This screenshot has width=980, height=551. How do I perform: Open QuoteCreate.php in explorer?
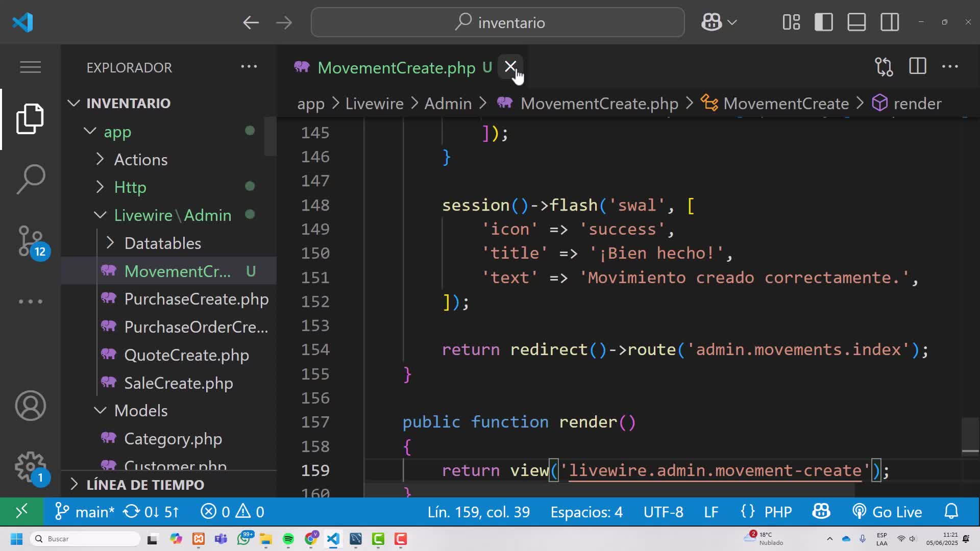[x=168, y=355]
